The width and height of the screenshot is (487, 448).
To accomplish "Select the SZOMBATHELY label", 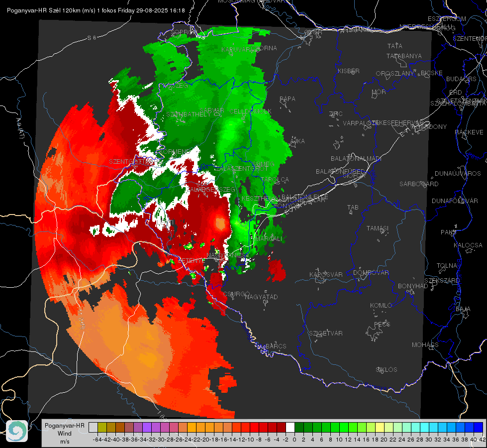I will point(189,114).
